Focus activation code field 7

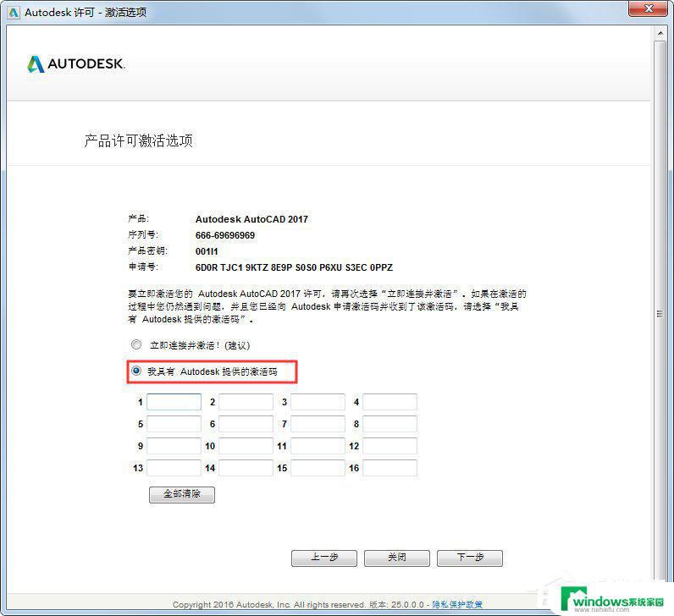[x=318, y=424]
